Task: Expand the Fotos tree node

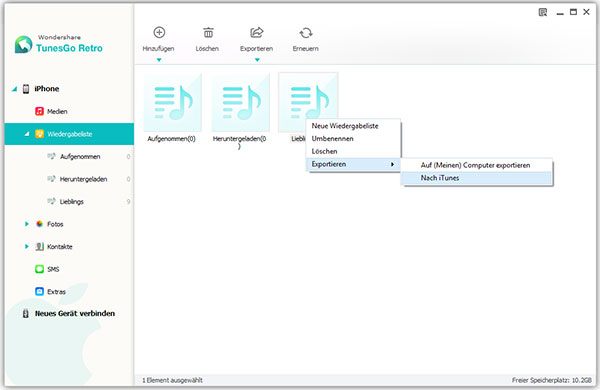Action: [26, 224]
